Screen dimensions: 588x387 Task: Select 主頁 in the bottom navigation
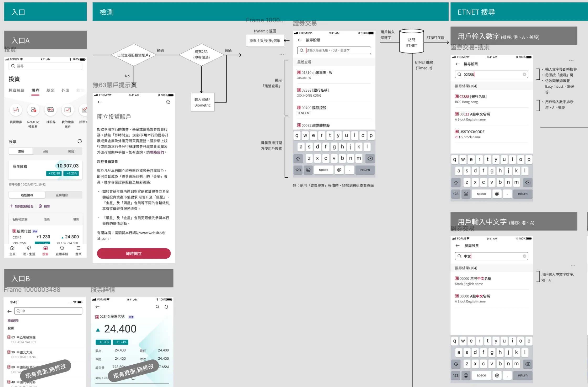click(12, 250)
